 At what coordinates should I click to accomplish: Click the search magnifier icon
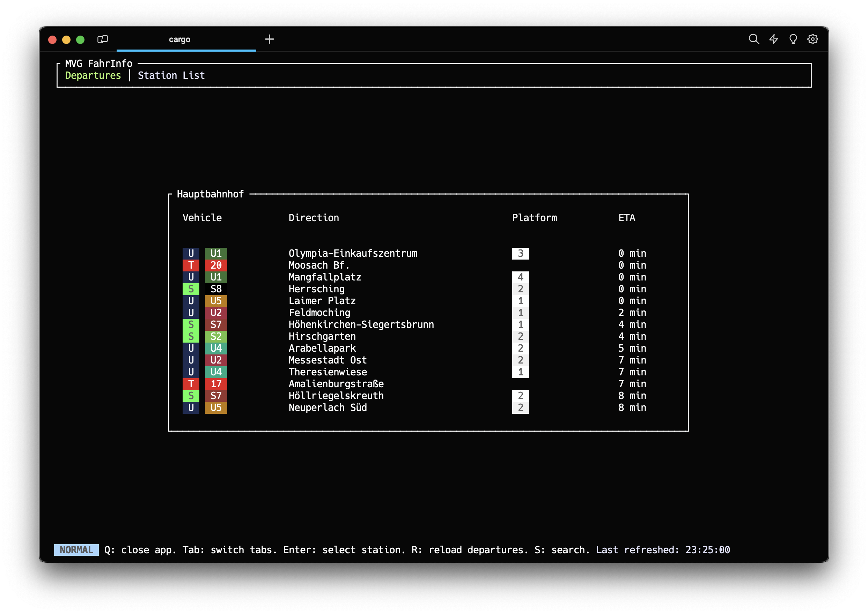[x=753, y=39]
